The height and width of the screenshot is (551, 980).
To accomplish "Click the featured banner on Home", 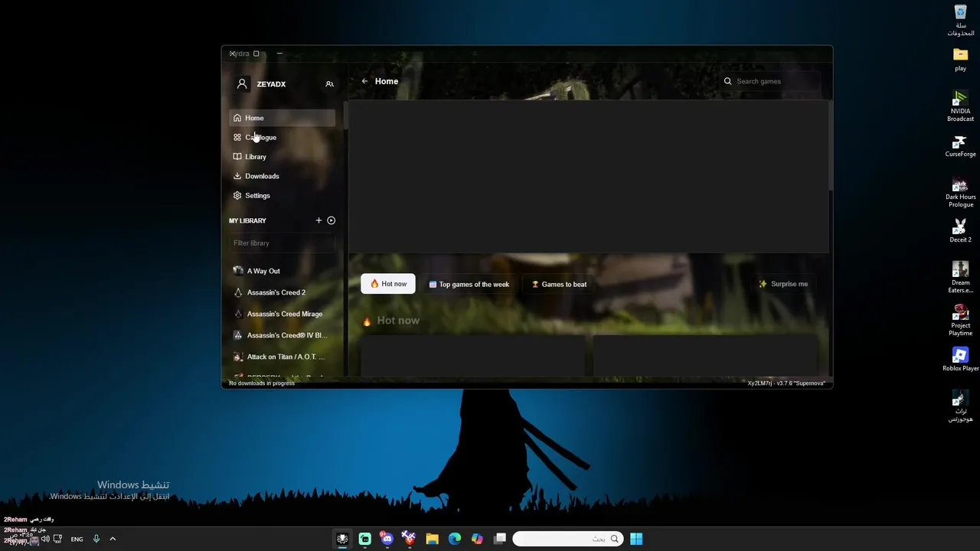I will [588, 176].
